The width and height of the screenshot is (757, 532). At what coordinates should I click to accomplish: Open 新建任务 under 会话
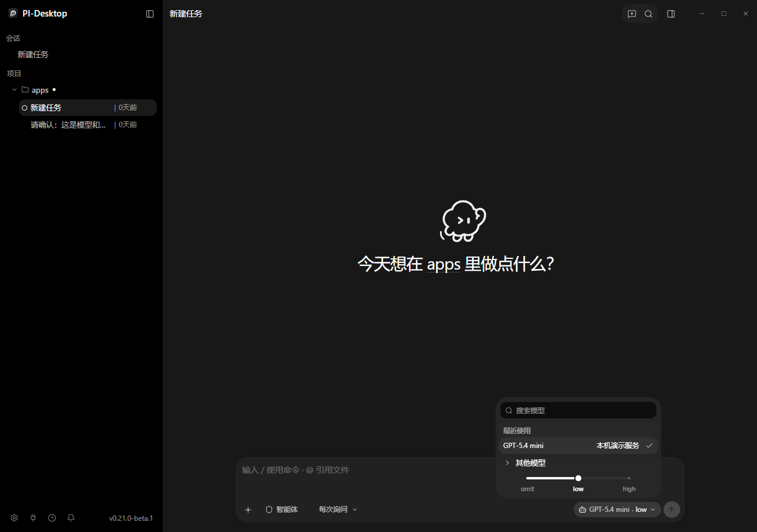[33, 54]
